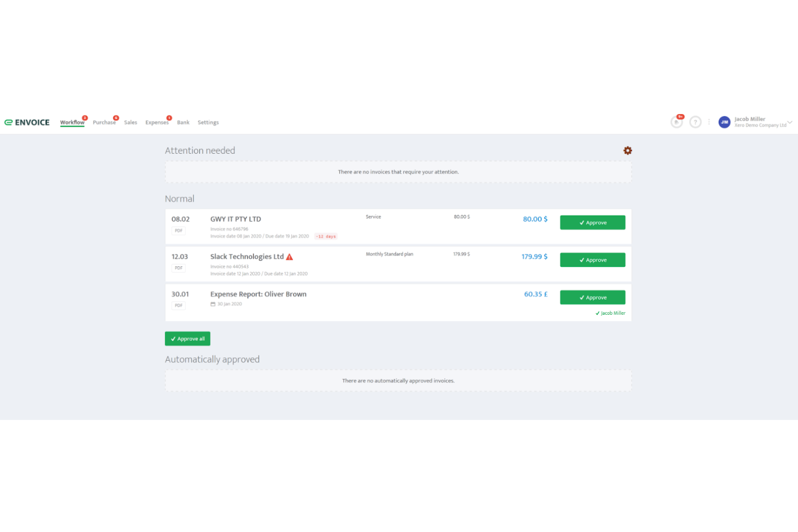Approve the GWY IT PTY LTD invoice
The height and width of the screenshot is (532, 798).
click(592, 222)
